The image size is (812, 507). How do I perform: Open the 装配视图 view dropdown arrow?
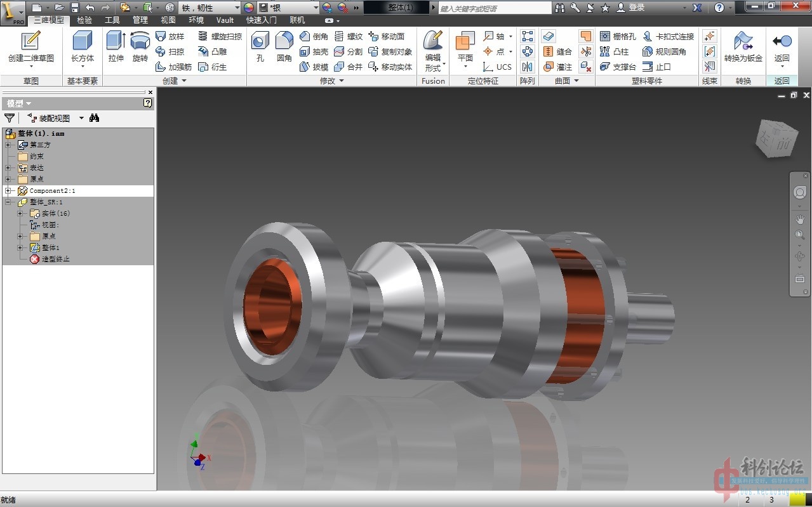(81, 118)
